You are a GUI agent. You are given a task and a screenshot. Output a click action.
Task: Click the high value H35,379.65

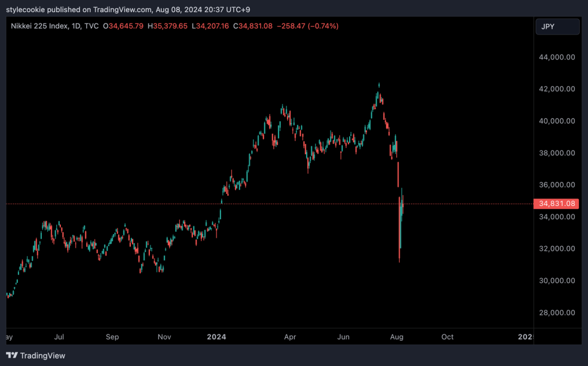(x=168, y=26)
